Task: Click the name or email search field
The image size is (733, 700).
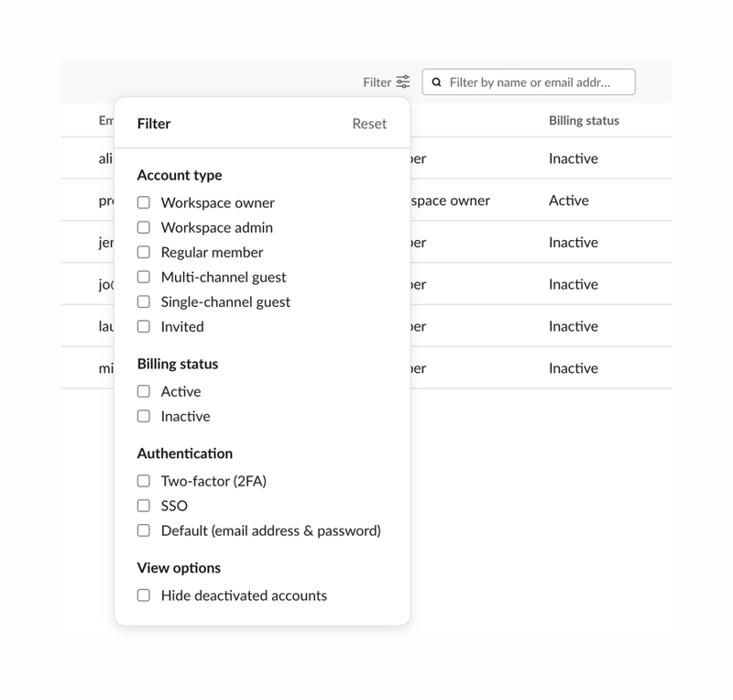Action: [531, 82]
